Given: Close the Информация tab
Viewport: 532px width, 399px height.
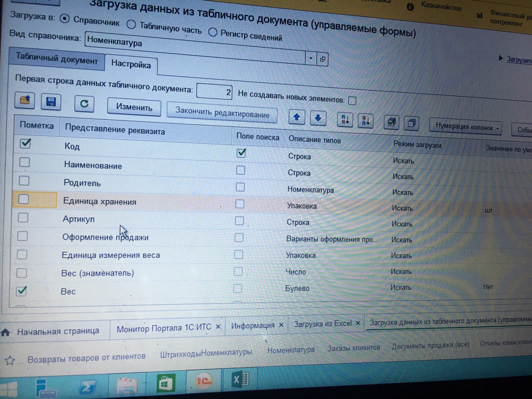Looking at the screenshot, I should click(281, 325).
